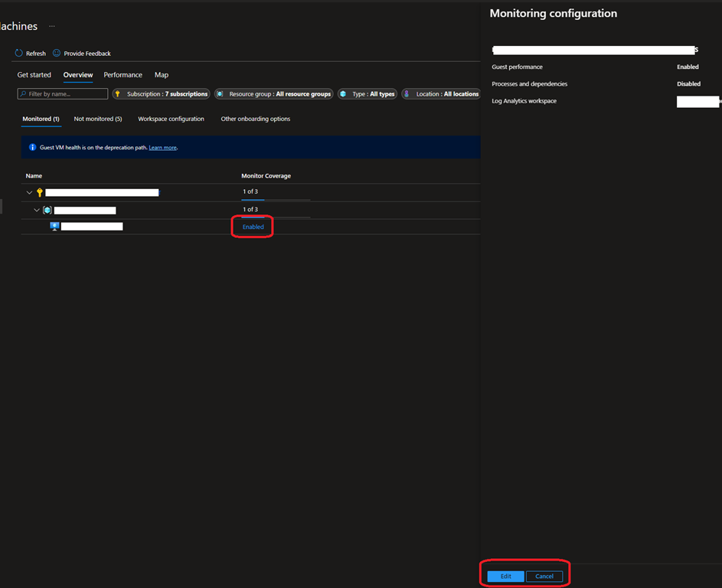The height and width of the screenshot is (588, 722).
Task: Open the Not monitored (5) tab
Action: pyautogui.click(x=98, y=119)
